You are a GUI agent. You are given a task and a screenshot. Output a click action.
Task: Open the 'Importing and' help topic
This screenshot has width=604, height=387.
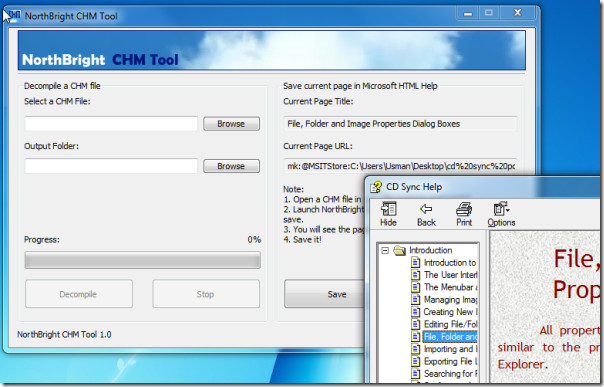pos(450,349)
